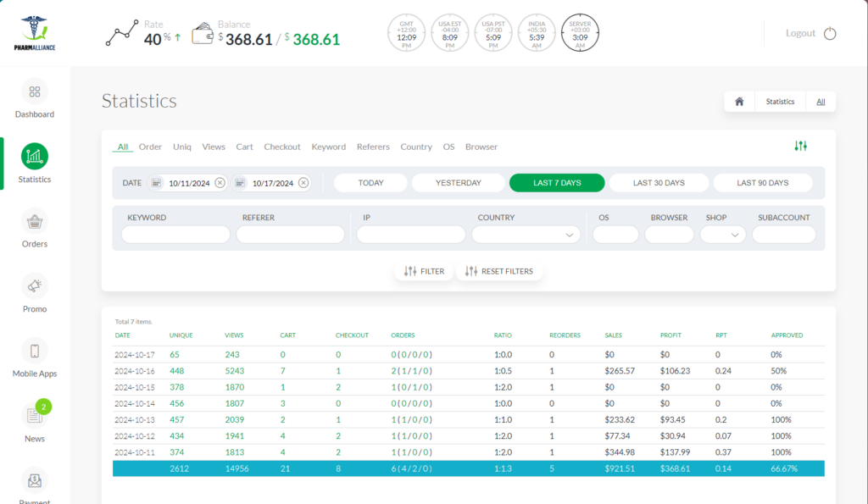Screen dimensions: 868x504
Task: Click the balance wallet icon
Action: click(x=203, y=33)
